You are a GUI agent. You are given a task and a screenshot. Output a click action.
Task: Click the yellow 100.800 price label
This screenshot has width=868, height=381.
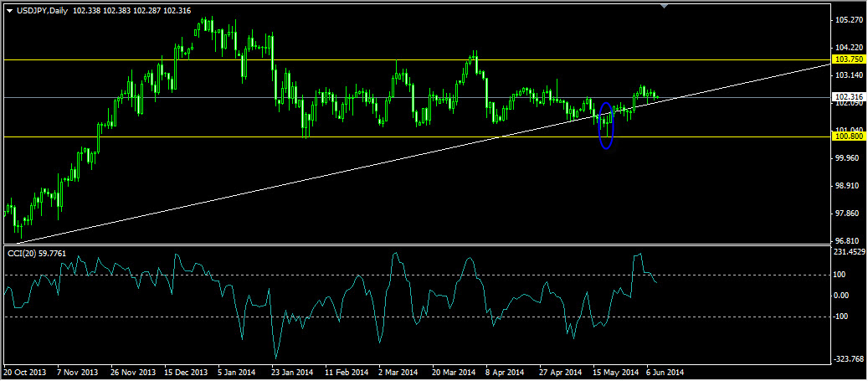coord(847,136)
